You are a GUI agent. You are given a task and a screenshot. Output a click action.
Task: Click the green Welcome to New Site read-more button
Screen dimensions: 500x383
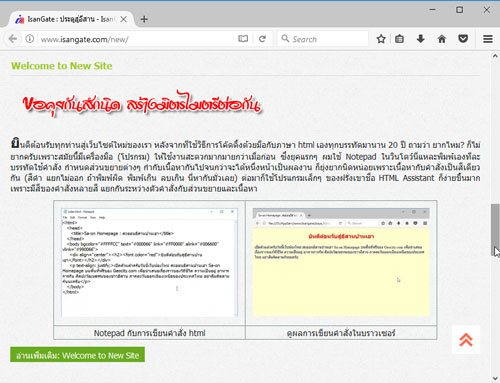point(77,355)
